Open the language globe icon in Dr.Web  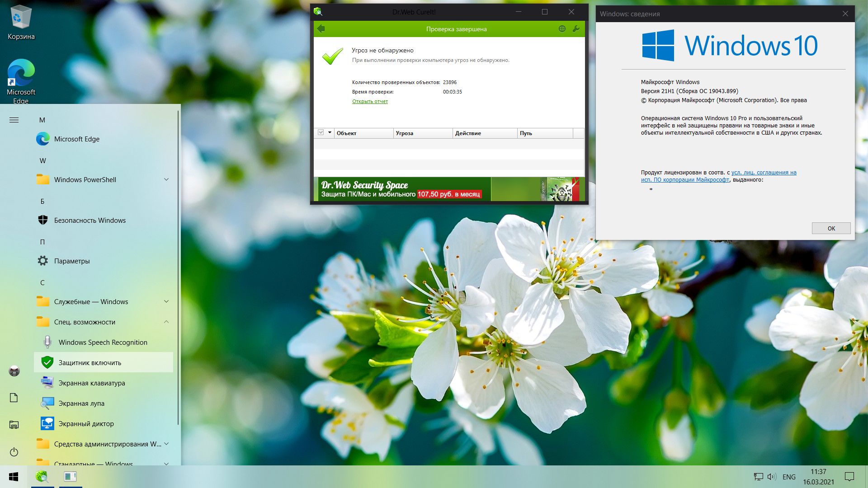pos(562,29)
